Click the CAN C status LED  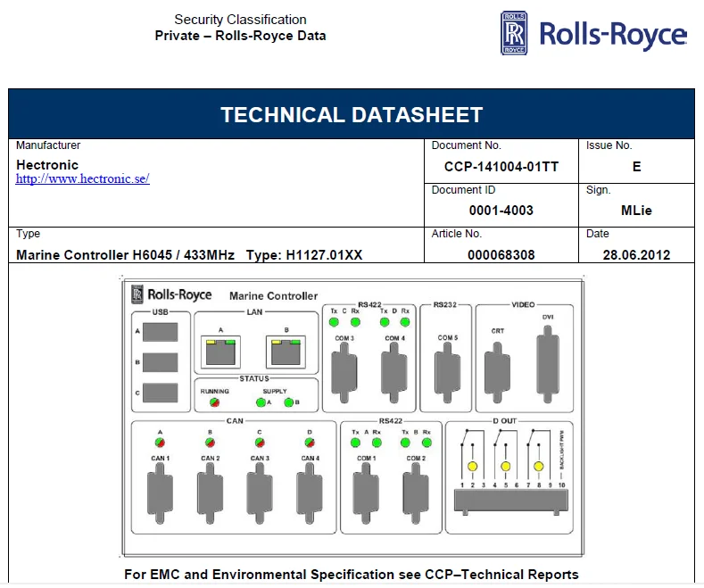pyautogui.click(x=260, y=443)
